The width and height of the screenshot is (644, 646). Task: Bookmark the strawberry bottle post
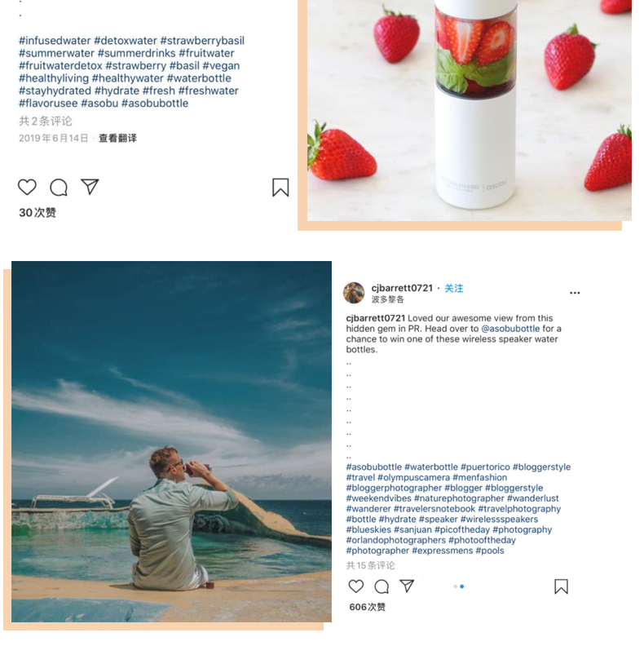click(x=280, y=188)
